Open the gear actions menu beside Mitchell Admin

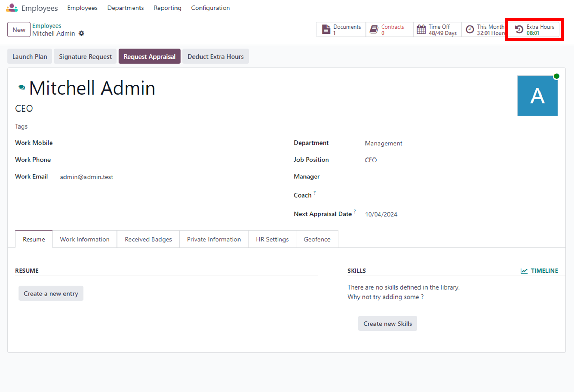point(81,33)
